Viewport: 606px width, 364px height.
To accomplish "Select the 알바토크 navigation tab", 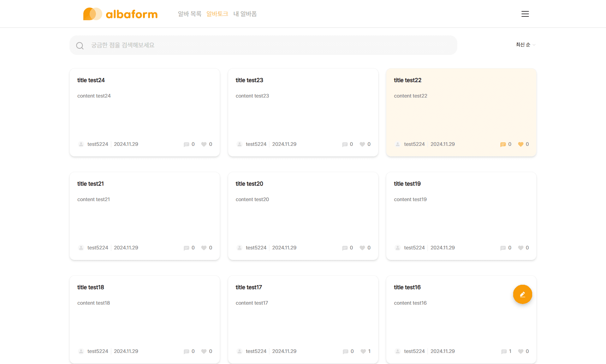I will coord(217,14).
